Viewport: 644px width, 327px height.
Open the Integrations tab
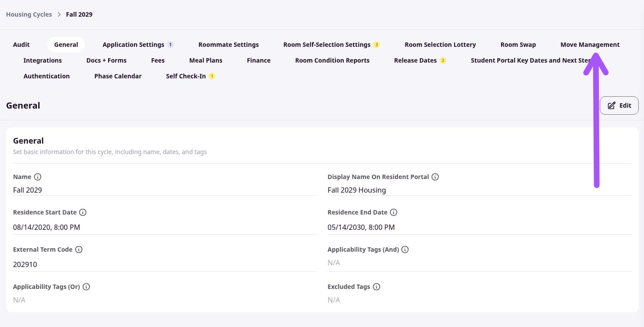42,60
